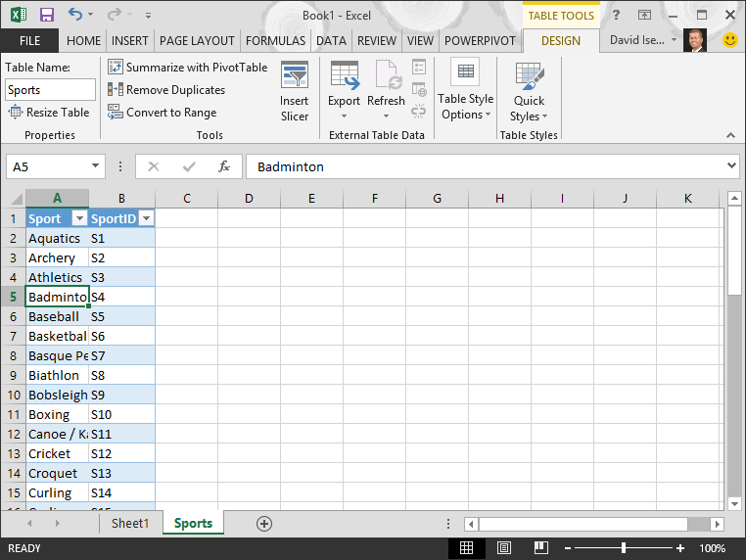Viewport: 746px width, 560px height.
Task: Click the Table Name field containing Sports
Action: pyautogui.click(x=51, y=89)
